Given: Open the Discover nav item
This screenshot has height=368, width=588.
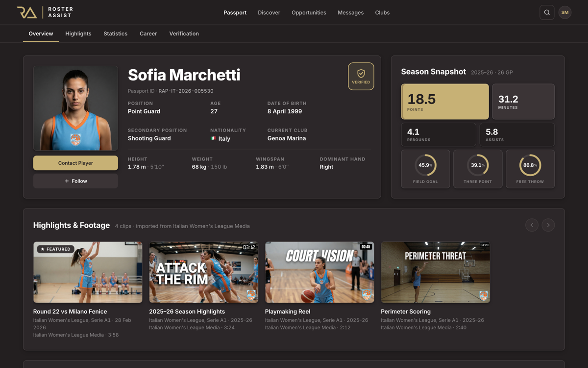Looking at the screenshot, I should click(x=269, y=12).
